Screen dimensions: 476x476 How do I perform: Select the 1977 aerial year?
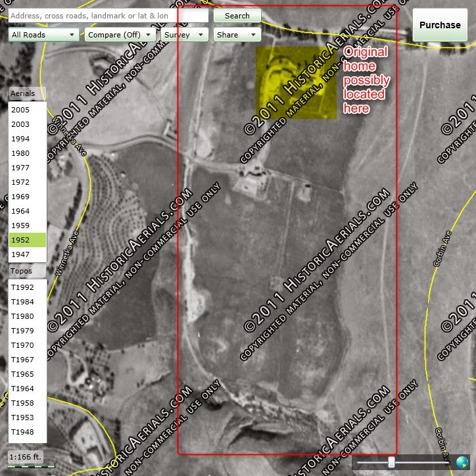(x=28, y=168)
